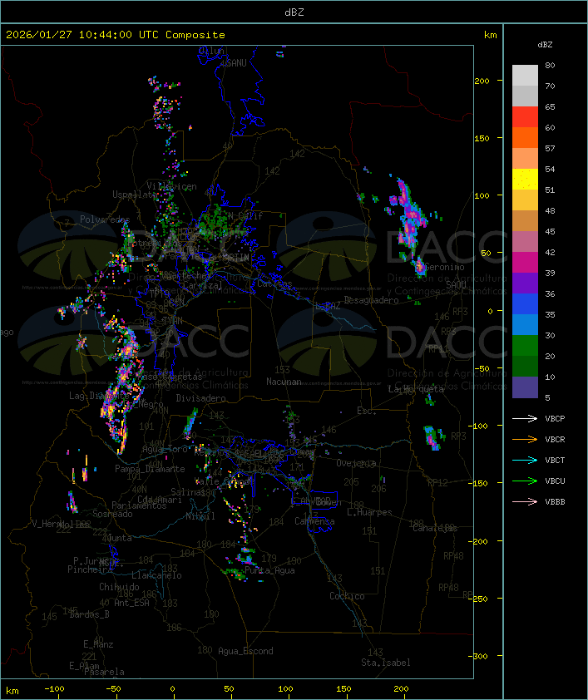Click the red 60-65 dBZ legend swatch

(525, 117)
